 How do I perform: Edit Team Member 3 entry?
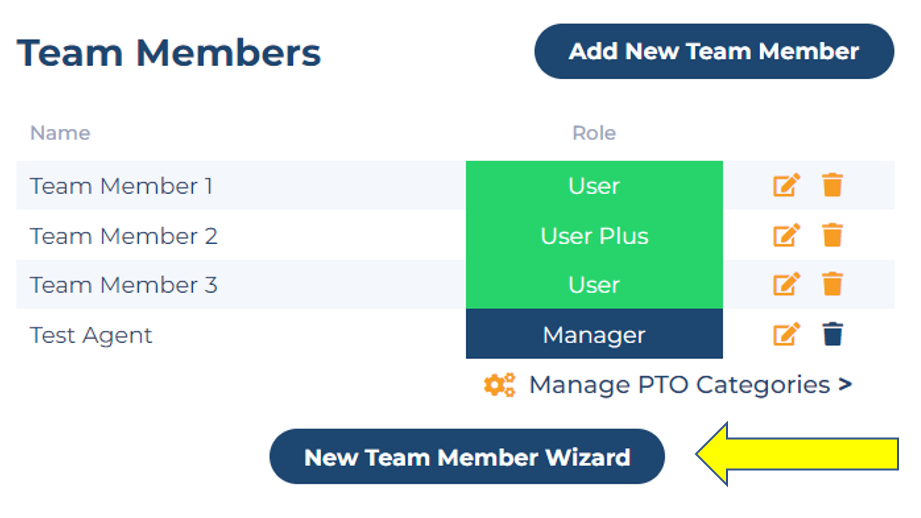[x=786, y=284]
